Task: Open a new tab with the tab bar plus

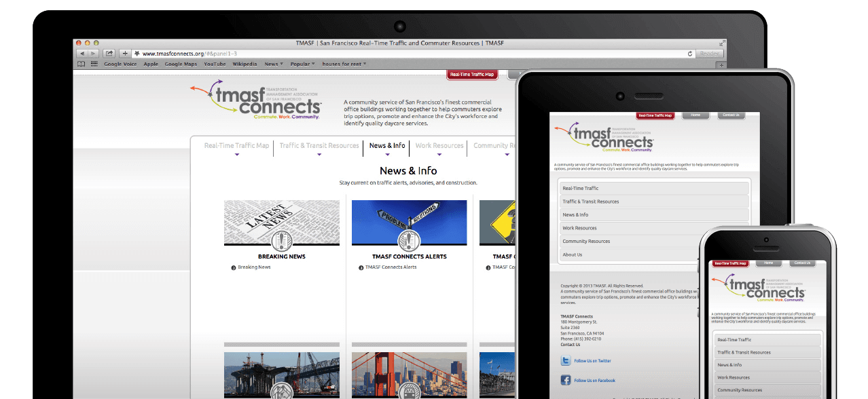Action: pos(721,64)
